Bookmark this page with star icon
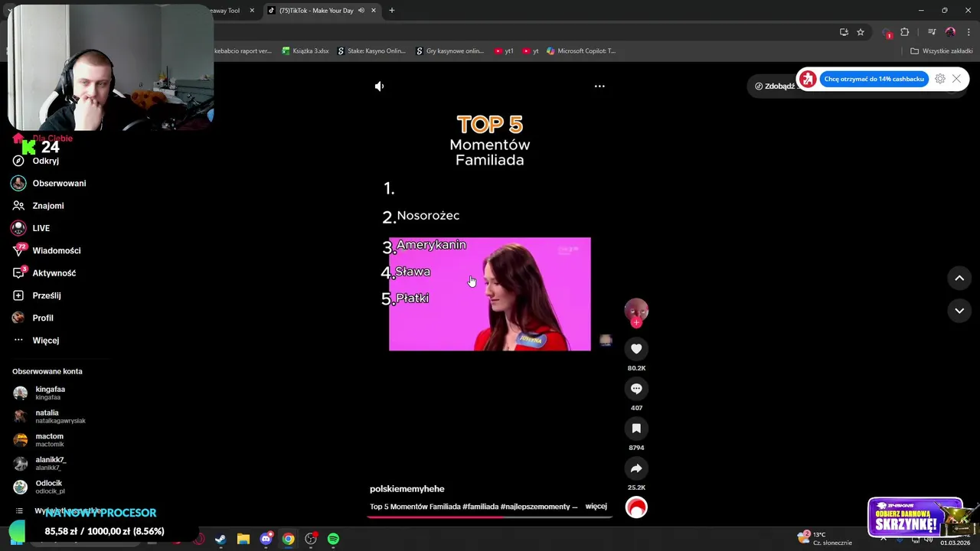This screenshot has height=551, width=980. point(861,32)
